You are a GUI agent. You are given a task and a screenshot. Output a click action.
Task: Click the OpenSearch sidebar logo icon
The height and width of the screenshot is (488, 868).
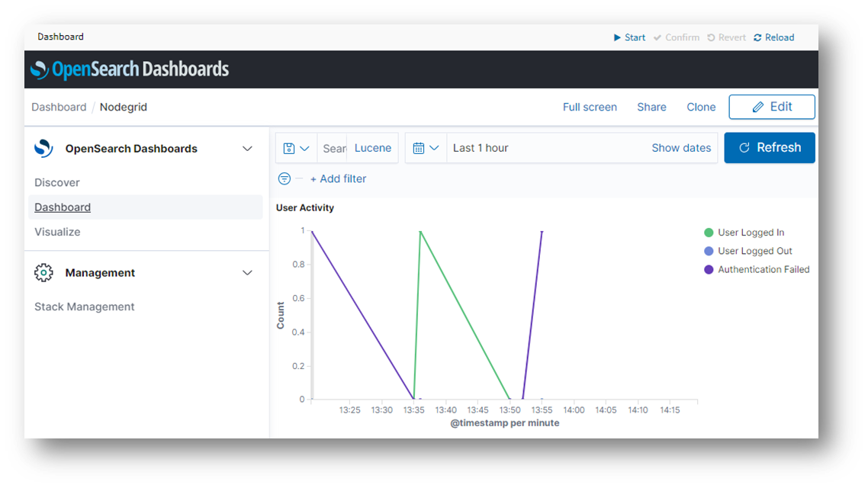point(43,148)
